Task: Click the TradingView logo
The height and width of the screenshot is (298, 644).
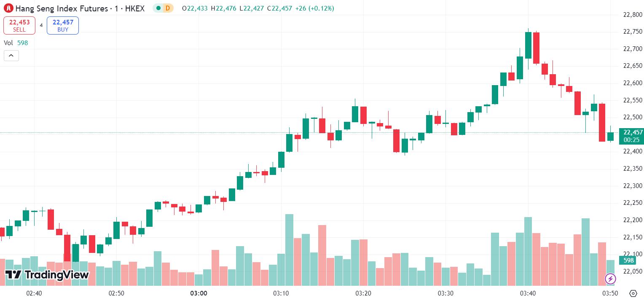Action: (47, 275)
